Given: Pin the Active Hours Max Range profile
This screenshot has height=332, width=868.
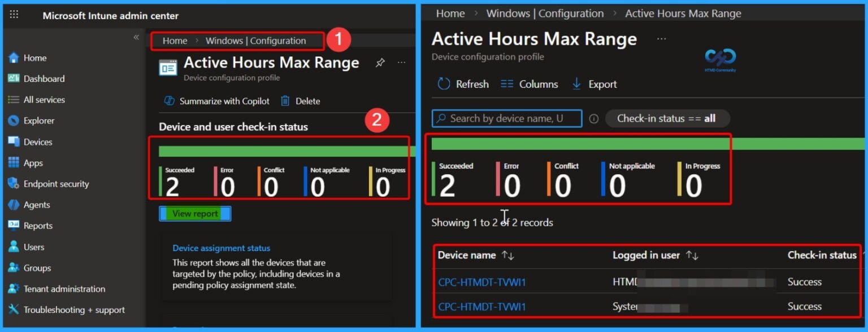Looking at the screenshot, I should click(x=380, y=63).
